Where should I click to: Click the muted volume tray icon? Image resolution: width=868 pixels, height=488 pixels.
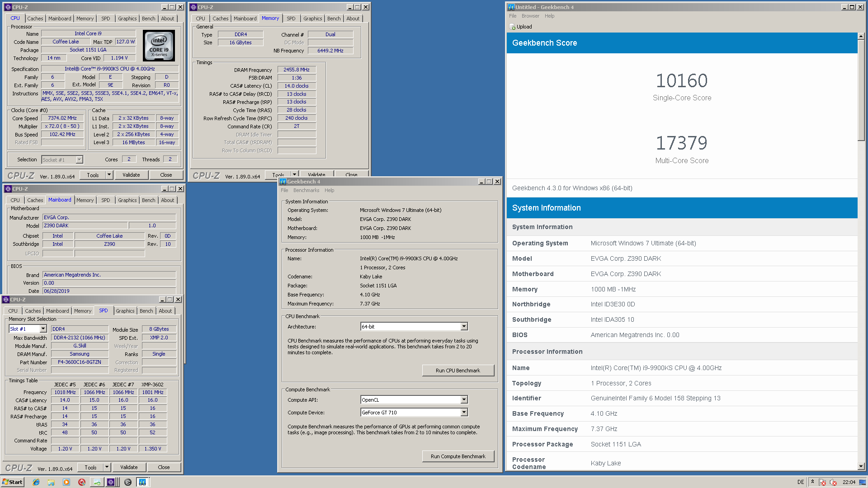(x=833, y=482)
